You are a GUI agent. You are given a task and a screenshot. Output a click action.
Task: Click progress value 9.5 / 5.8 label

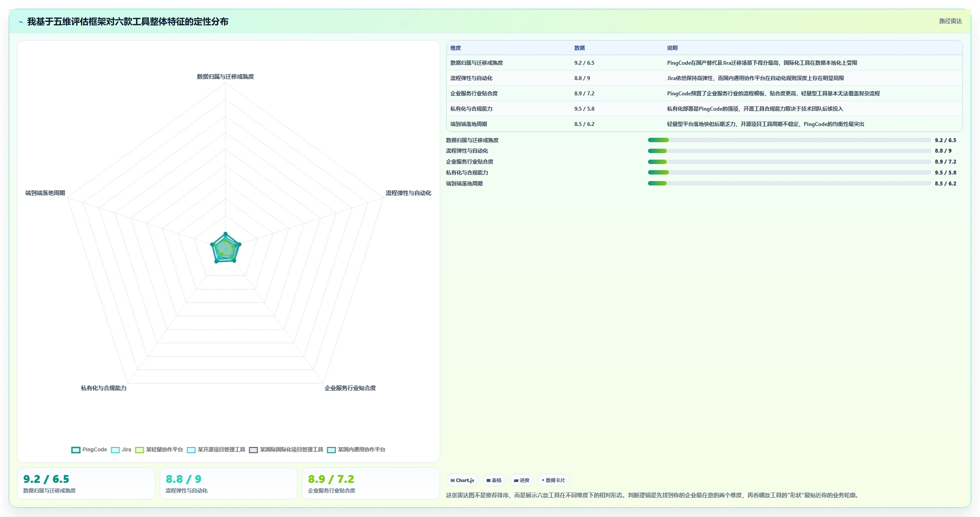coord(945,172)
